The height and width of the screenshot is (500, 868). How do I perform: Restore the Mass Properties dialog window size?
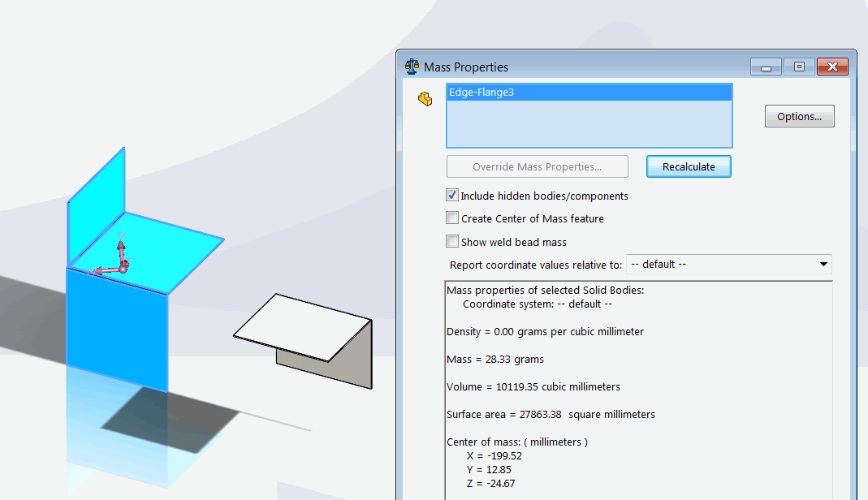point(799,67)
